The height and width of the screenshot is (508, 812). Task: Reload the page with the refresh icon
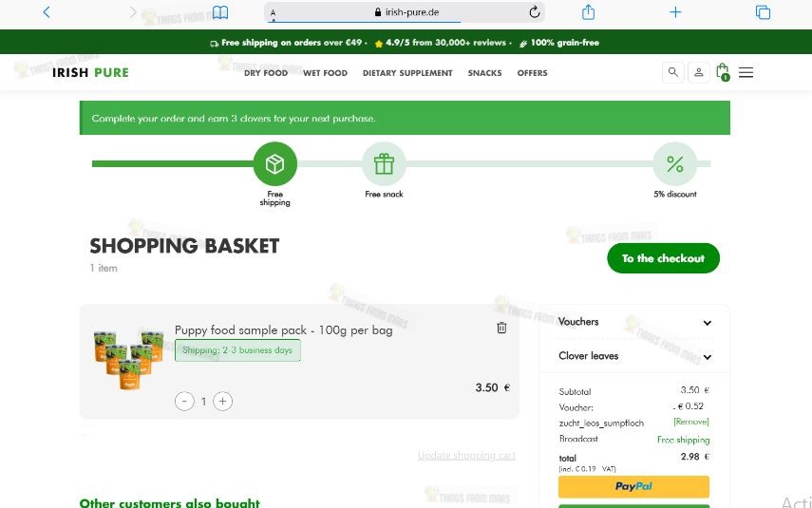[x=535, y=12]
